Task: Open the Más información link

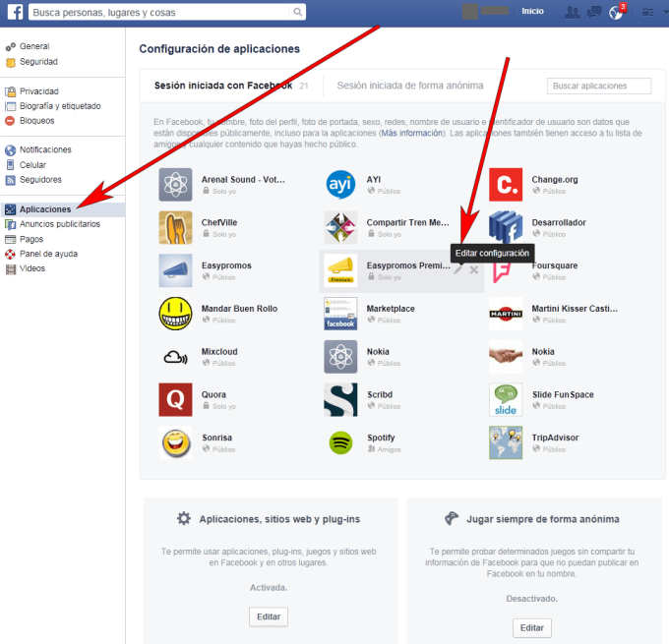Action: (411, 133)
